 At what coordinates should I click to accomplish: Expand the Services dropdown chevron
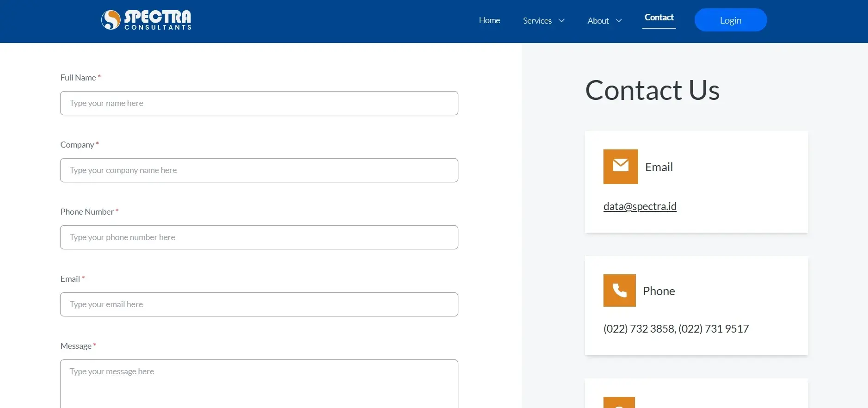(x=561, y=21)
